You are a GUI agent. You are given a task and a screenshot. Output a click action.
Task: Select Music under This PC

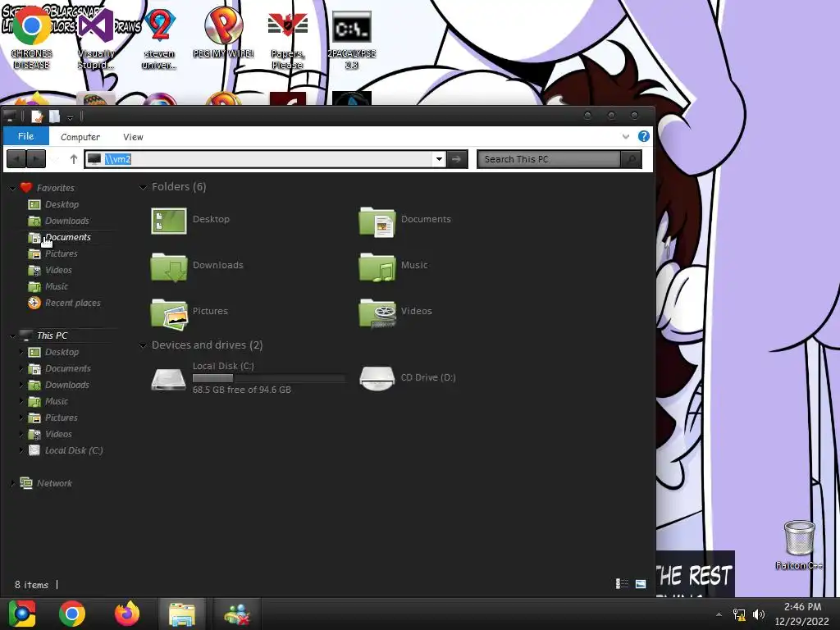coord(57,401)
